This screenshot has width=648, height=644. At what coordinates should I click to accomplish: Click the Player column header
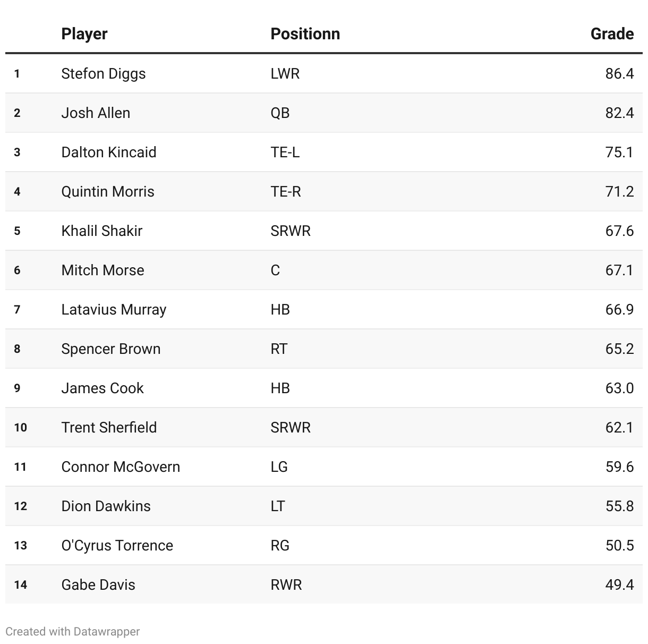(84, 34)
